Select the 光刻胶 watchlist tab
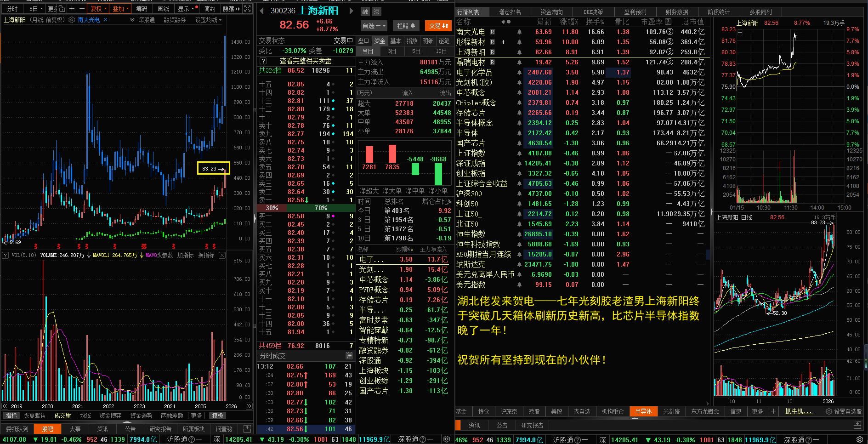The height and width of the screenshot is (444, 868). pos(671,411)
